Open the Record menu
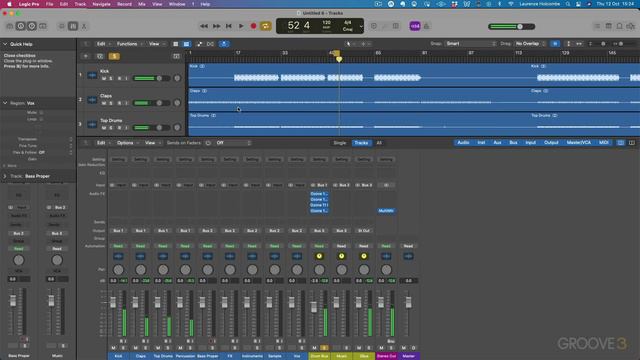Viewport: 640px width, 360px height. coord(124,4)
